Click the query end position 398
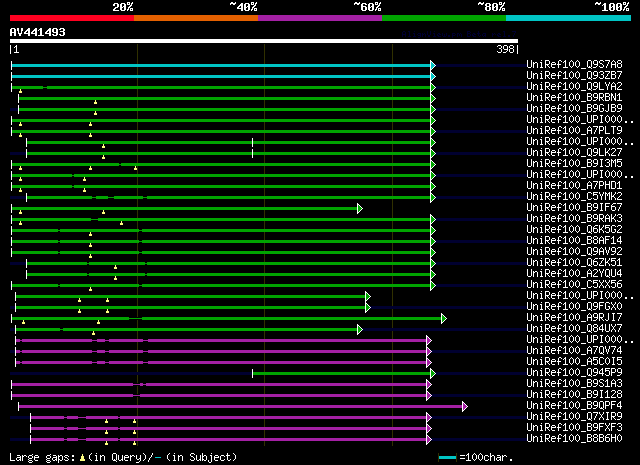Screen dimensions: 640x465 (505, 49)
